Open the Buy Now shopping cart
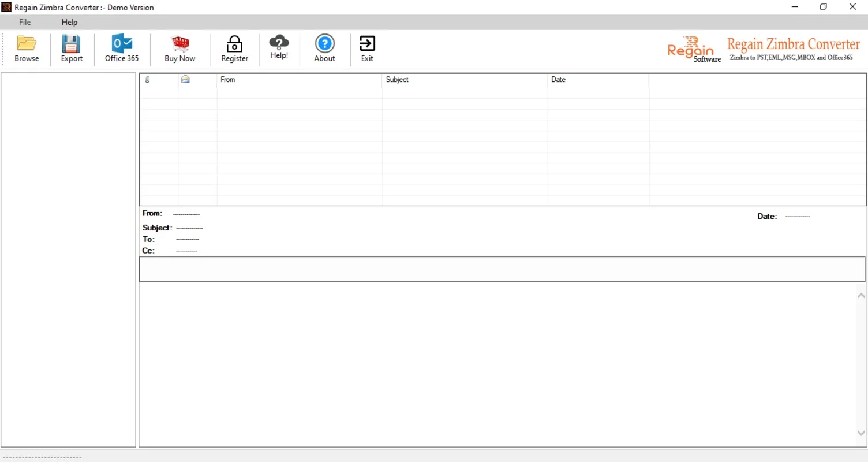 tap(180, 49)
